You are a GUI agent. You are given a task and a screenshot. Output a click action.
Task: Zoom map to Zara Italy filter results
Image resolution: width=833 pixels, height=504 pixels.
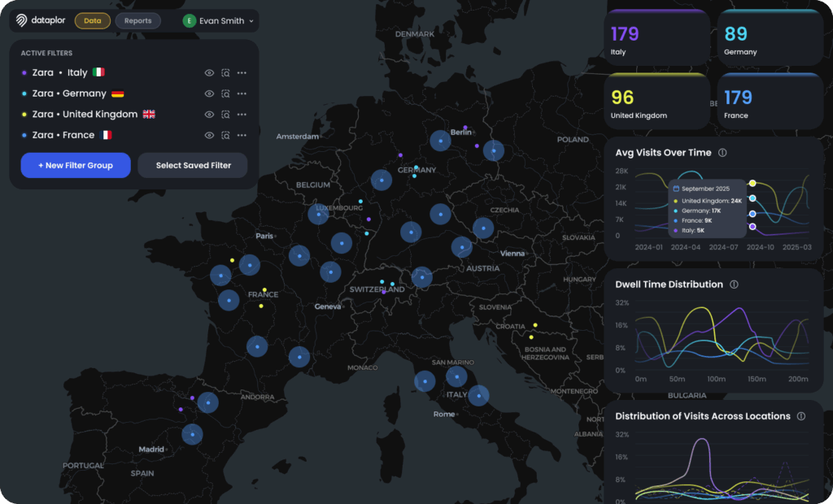[x=225, y=73]
